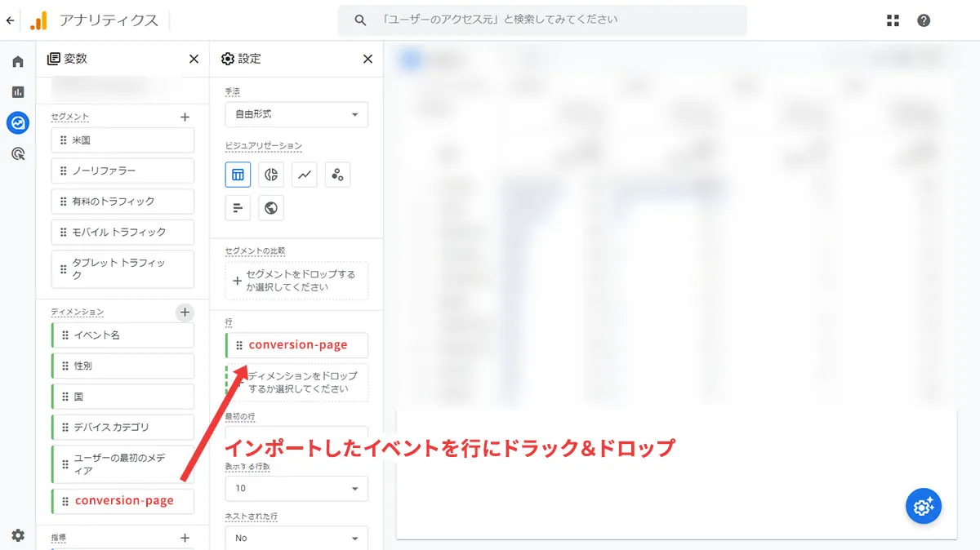Image resolution: width=980 pixels, height=550 pixels.
Task: Open the ネストされた行 dropdown showing No
Action: click(296, 537)
